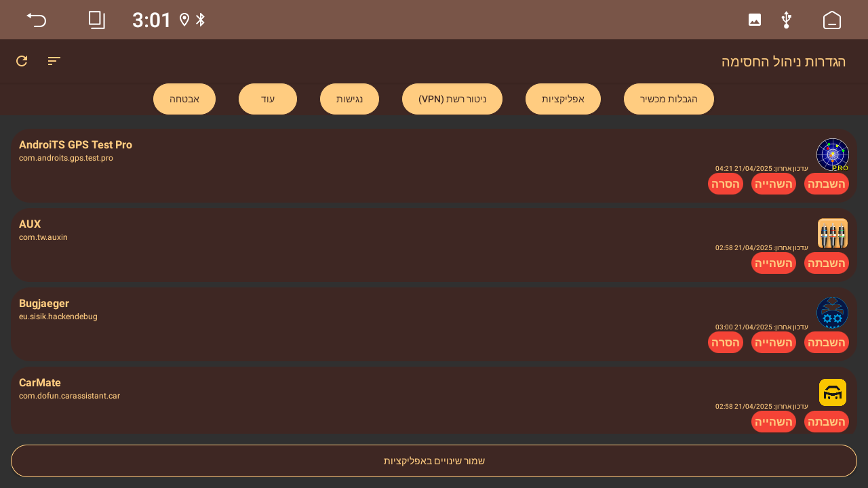
Task: Go to home screen via house icon
Action: coord(831,20)
